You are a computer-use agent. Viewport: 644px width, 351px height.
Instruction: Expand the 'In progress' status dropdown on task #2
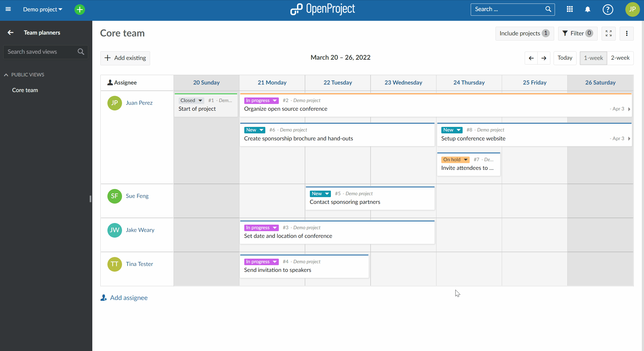pyautogui.click(x=275, y=100)
